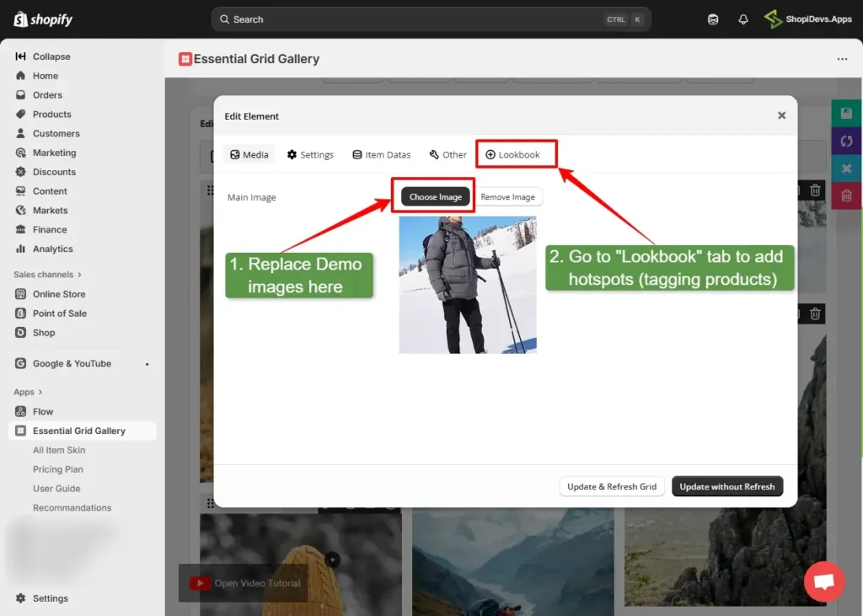Image resolution: width=863 pixels, height=616 pixels.
Task: Save the grid using the green save icon
Action: click(846, 111)
